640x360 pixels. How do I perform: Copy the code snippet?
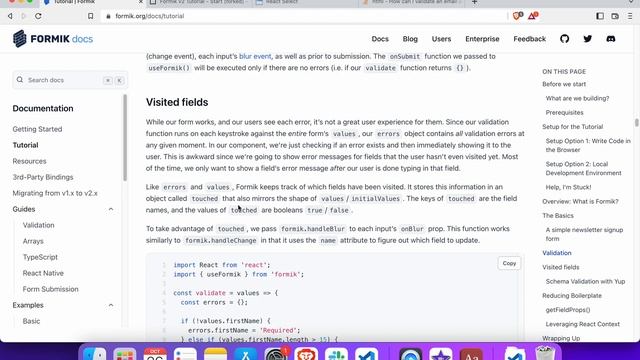pyautogui.click(x=509, y=263)
